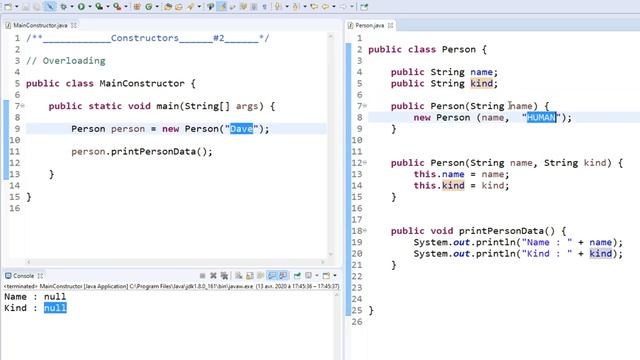The width and height of the screenshot is (640, 360).
Task: Click the Clear Console icon
Action: click(x=238, y=276)
